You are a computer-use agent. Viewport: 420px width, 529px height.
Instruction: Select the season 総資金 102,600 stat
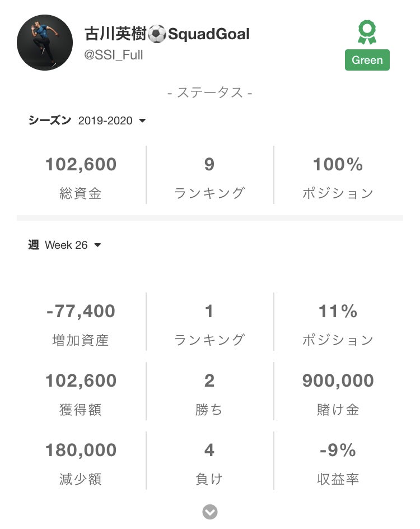point(81,176)
